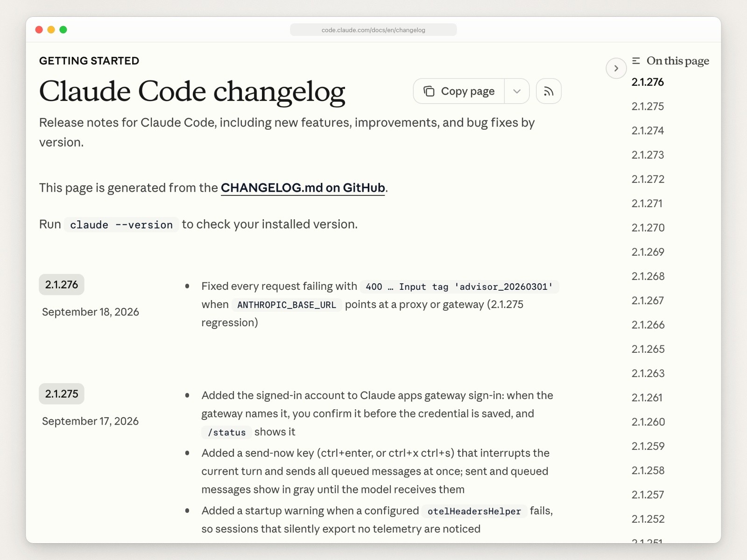Click the 'September 18, 2026' release date

91,312
